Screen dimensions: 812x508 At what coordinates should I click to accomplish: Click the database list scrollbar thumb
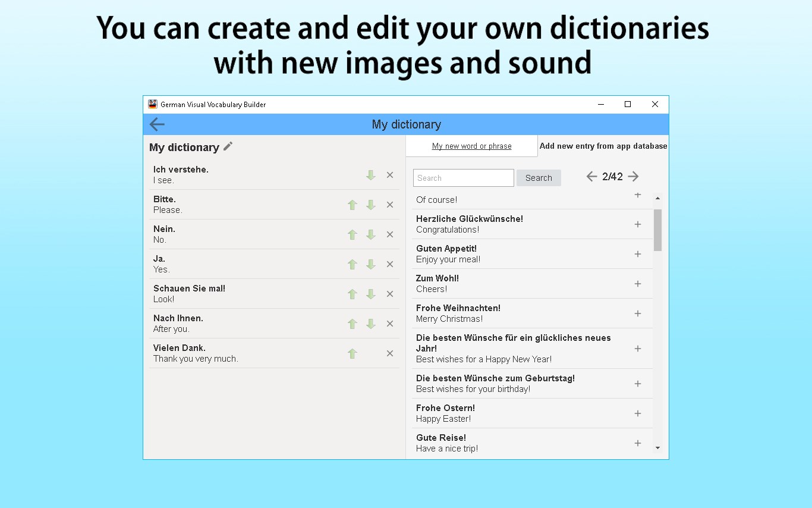click(657, 230)
